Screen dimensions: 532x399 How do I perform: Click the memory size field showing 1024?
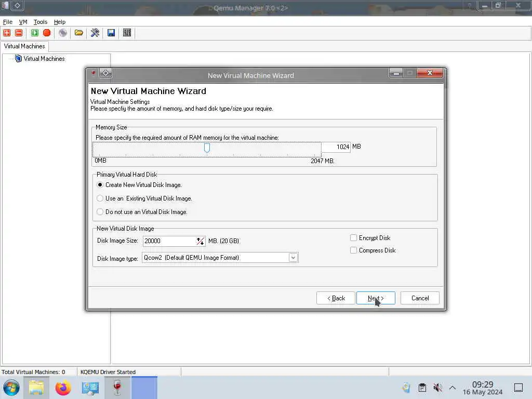tap(336, 147)
